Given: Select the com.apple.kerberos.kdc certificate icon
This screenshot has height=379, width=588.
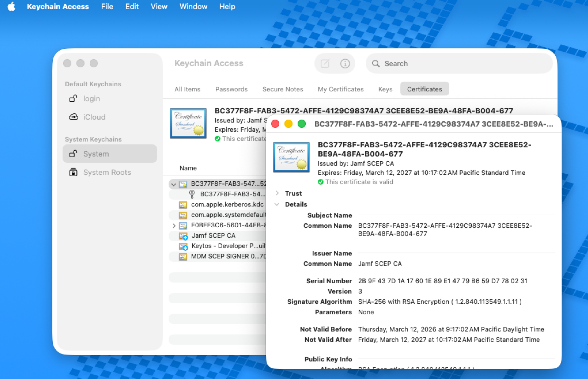Looking at the screenshot, I should [x=183, y=205].
